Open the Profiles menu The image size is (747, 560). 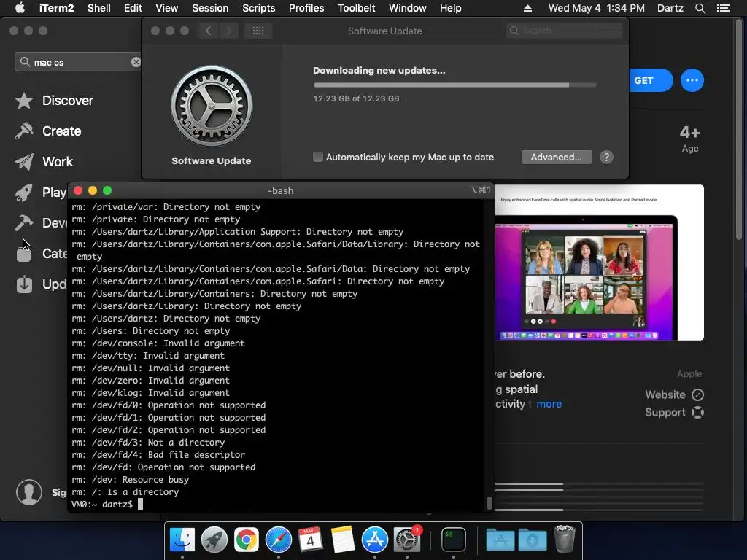pos(306,8)
